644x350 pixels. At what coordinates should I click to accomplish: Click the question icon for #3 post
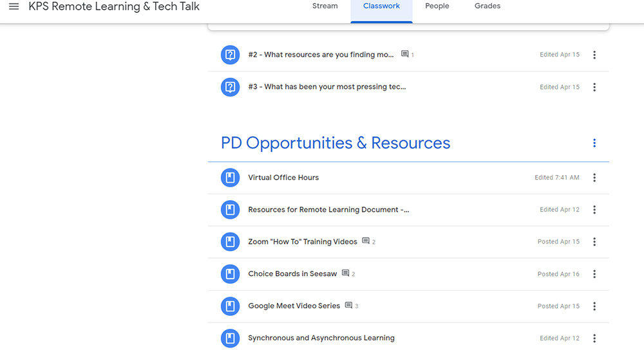point(231,87)
